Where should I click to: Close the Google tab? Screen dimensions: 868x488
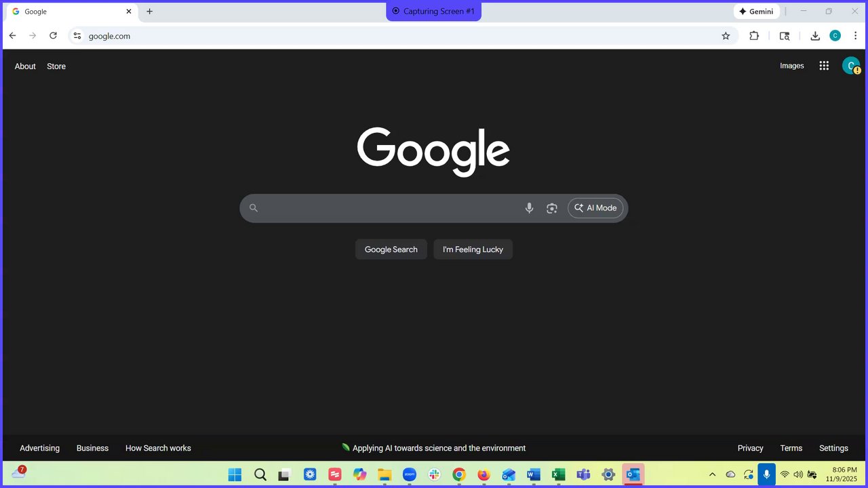click(129, 12)
